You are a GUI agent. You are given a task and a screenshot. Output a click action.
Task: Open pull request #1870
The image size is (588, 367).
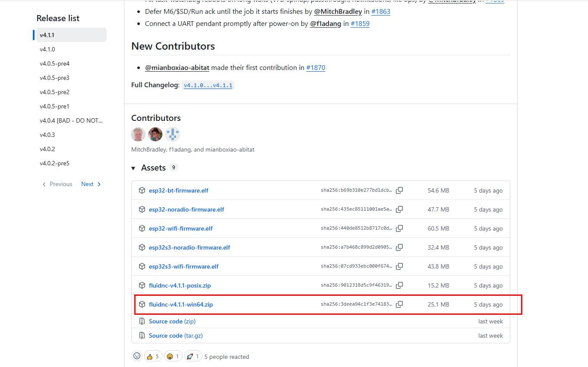tap(316, 68)
